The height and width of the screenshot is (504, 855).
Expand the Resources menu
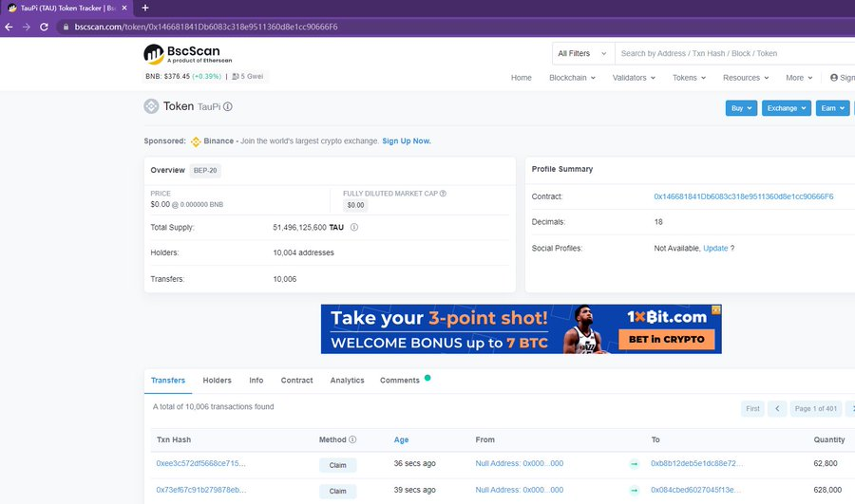click(x=746, y=78)
